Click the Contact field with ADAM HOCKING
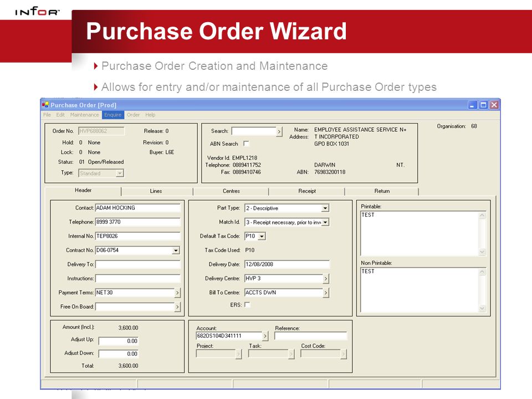Viewport: 532px width, 399px height. [x=138, y=208]
